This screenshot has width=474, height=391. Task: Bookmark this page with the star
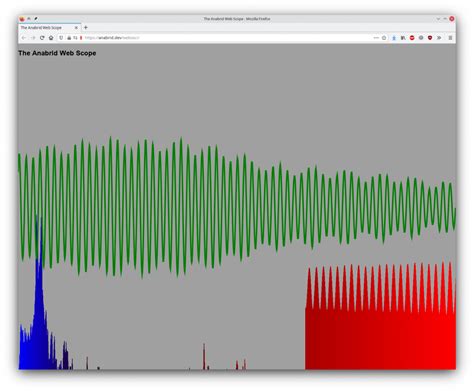tap(384, 38)
